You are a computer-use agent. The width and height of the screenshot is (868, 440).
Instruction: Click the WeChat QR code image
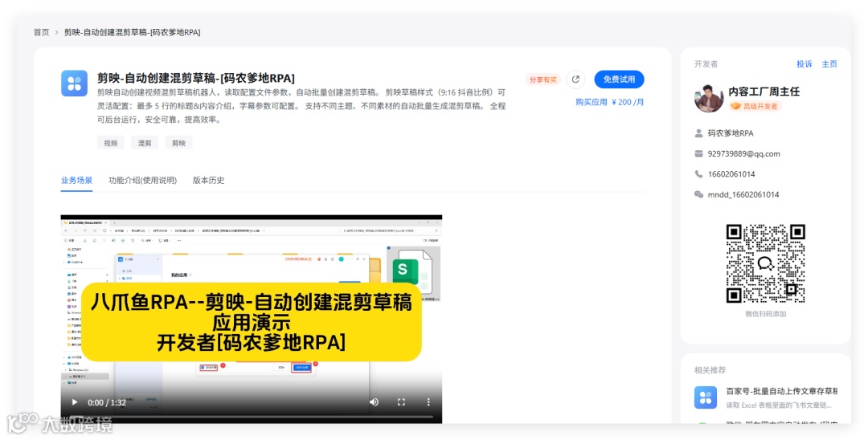click(x=766, y=263)
